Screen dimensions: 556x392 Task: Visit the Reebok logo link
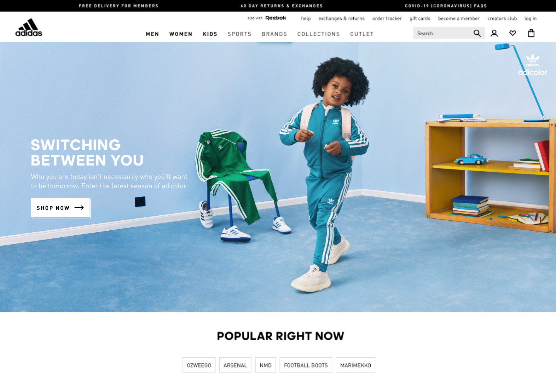click(x=276, y=18)
